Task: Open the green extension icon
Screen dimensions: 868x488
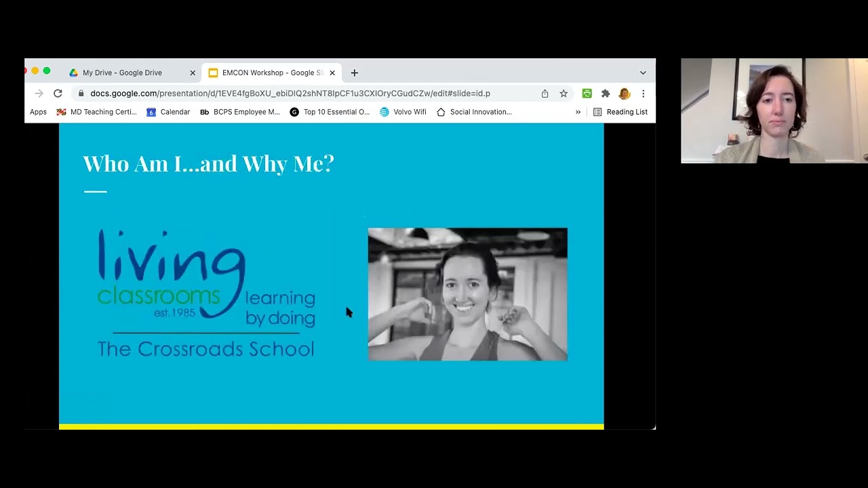Action: (x=587, y=94)
